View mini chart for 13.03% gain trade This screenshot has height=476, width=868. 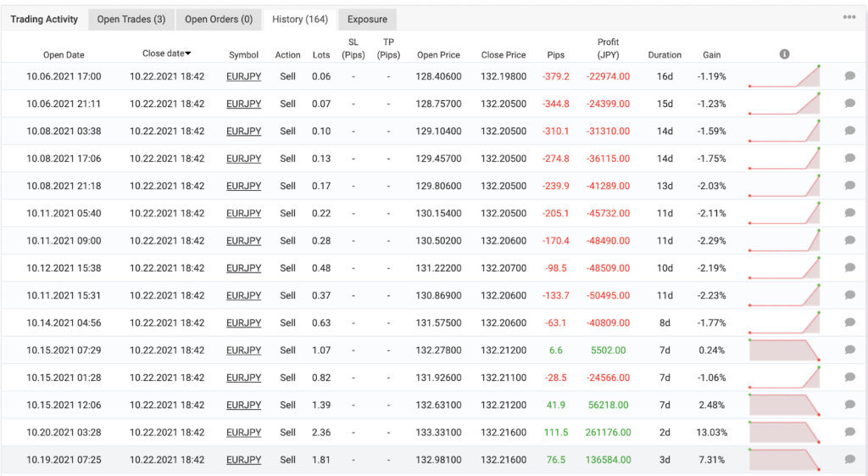pyautogui.click(x=784, y=431)
